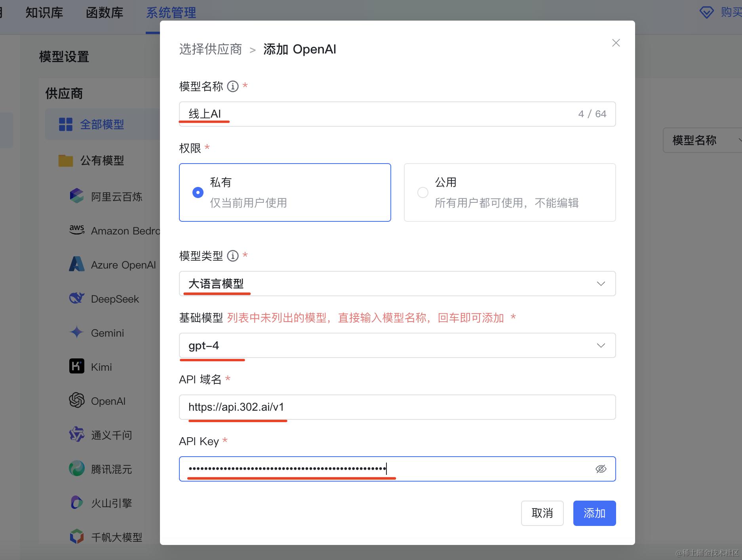The height and width of the screenshot is (560, 742).
Task: Select the 公用 permission radio option
Action: tap(510, 192)
